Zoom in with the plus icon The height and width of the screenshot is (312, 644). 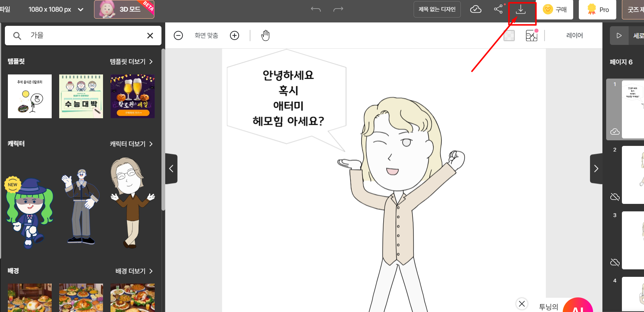[235, 36]
